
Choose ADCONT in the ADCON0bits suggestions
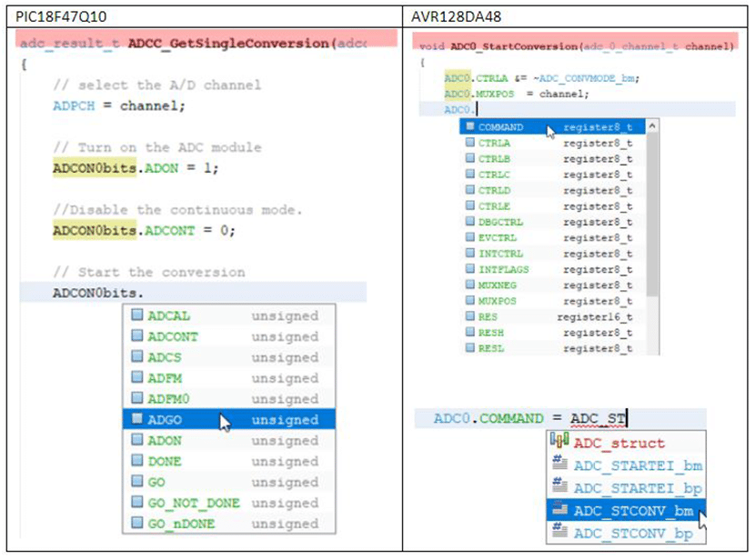pos(173,336)
